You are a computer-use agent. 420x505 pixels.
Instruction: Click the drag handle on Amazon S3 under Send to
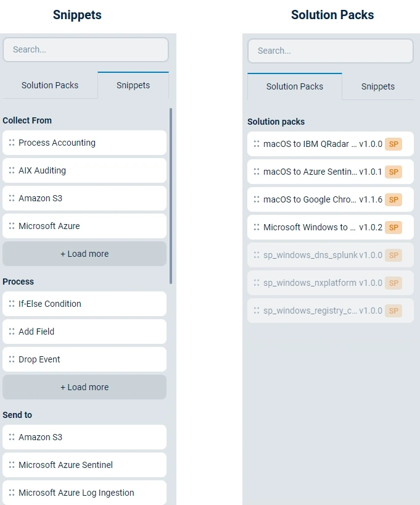coord(12,436)
